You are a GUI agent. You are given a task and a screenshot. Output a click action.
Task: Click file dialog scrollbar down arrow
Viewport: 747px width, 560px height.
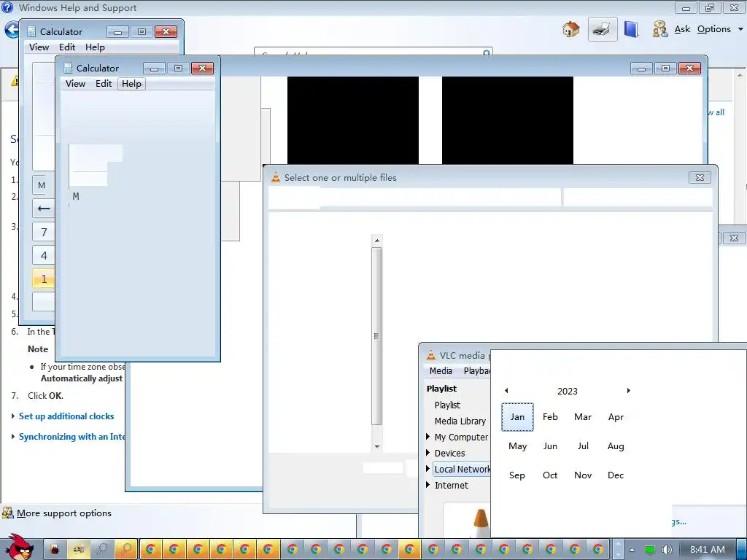pyautogui.click(x=377, y=446)
